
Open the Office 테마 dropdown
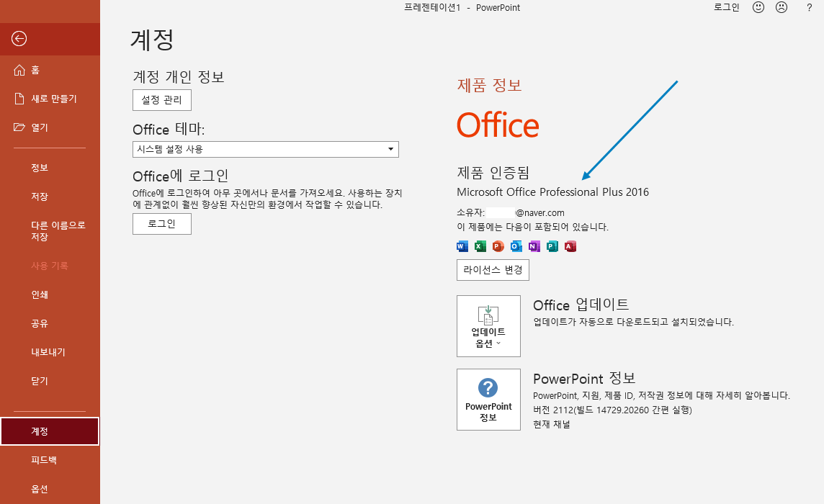(390, 149)
